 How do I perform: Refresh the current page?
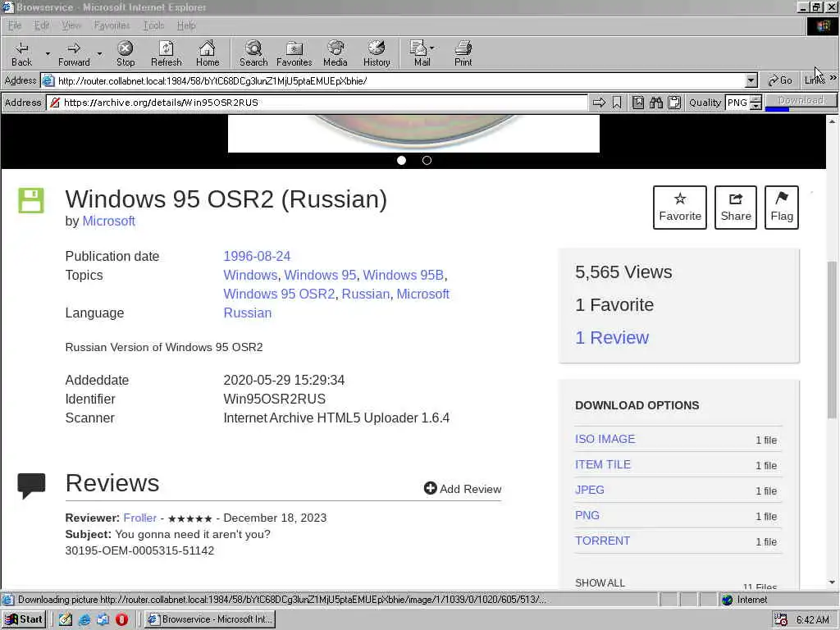[166, 53]
